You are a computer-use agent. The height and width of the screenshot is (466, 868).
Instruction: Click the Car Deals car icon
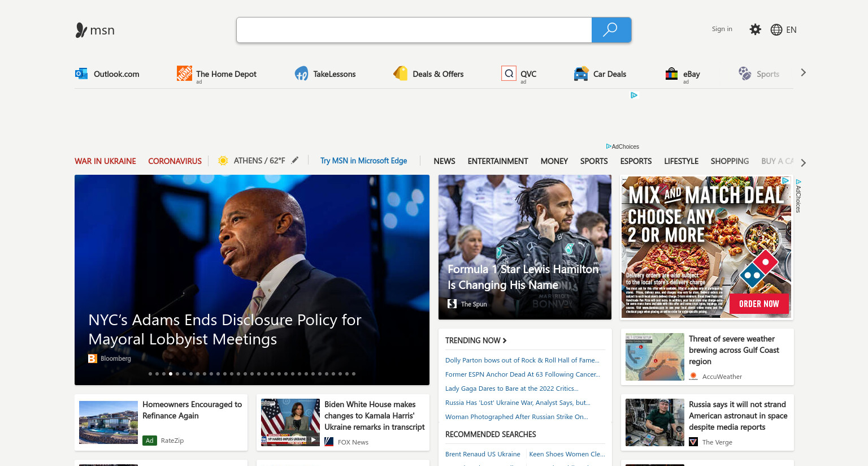point(581,74)
